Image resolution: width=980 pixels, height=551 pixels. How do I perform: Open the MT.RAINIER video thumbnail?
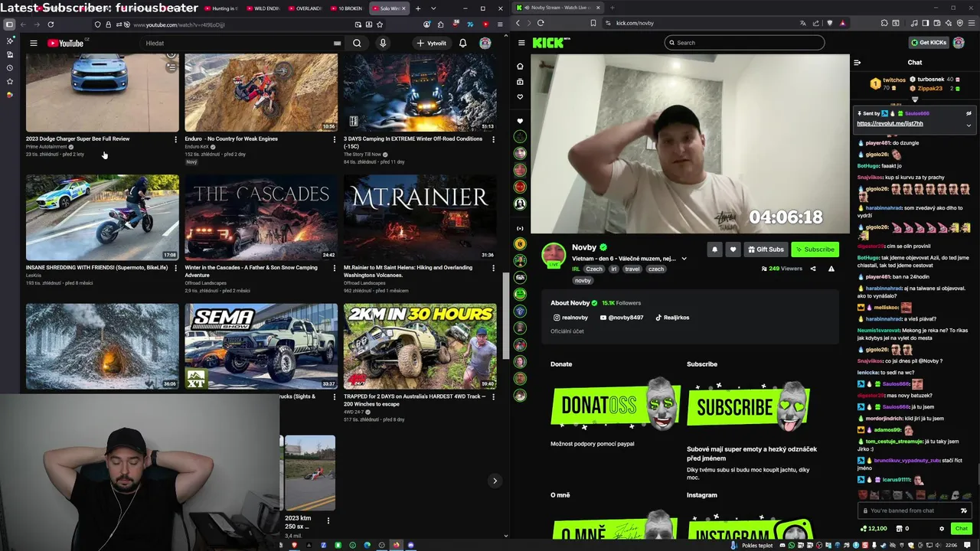point(420,217)
